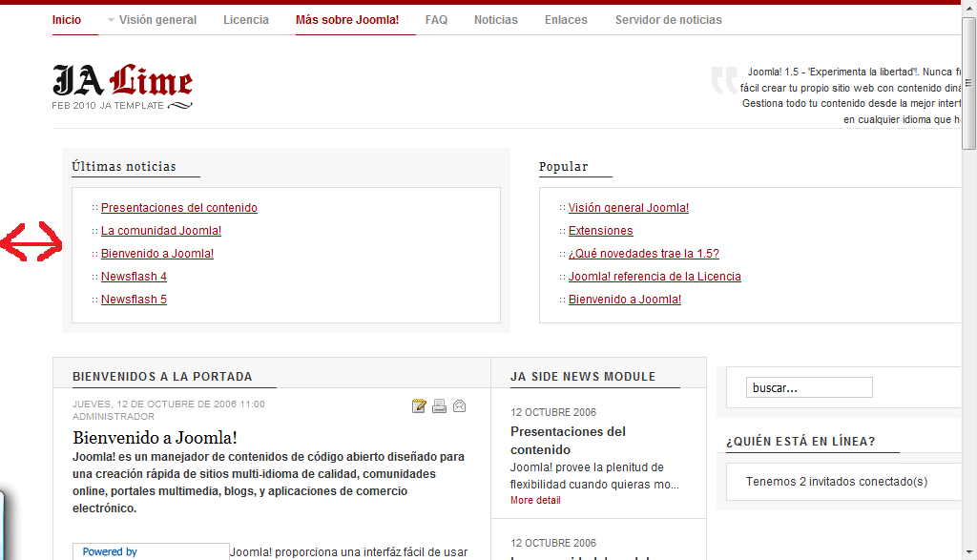The width and height of the screenshot is (977, 560).
Task: Open Servidor de noticias menu item
Action: [x=669, y=20]
